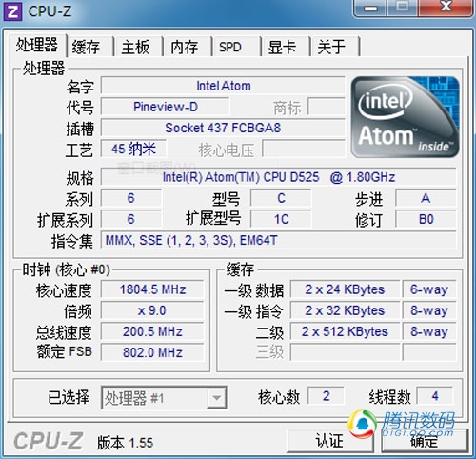Click the L1 instruction 2 x 32 KBytes value
476x459 pixels.
pyautogui.click(x=345, y=310)
